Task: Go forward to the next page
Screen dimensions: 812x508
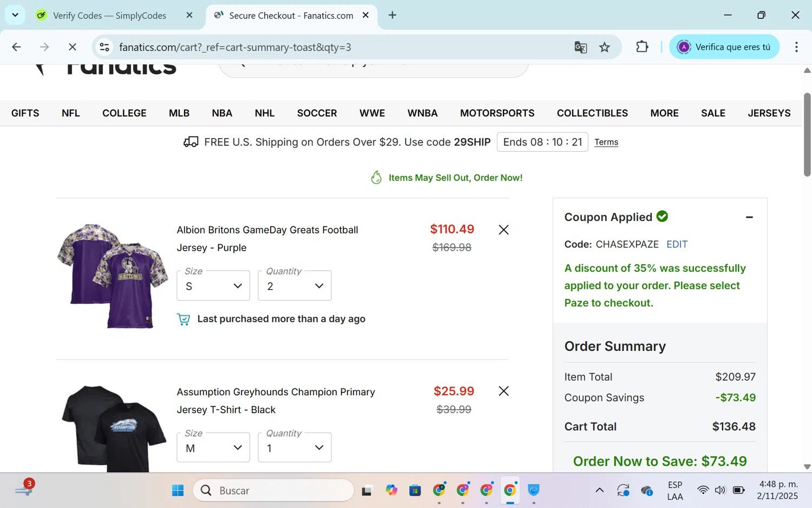Action: coord(44,47)
